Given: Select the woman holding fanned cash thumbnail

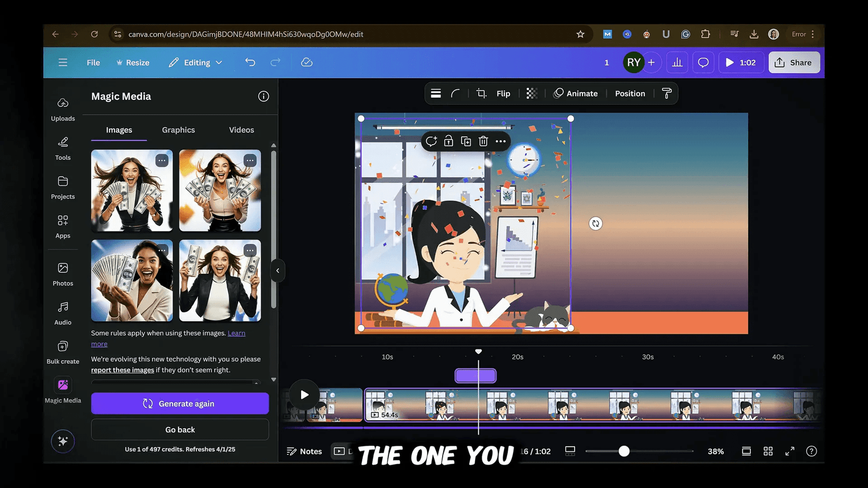Looking at the screenshot, I should 132,280.
